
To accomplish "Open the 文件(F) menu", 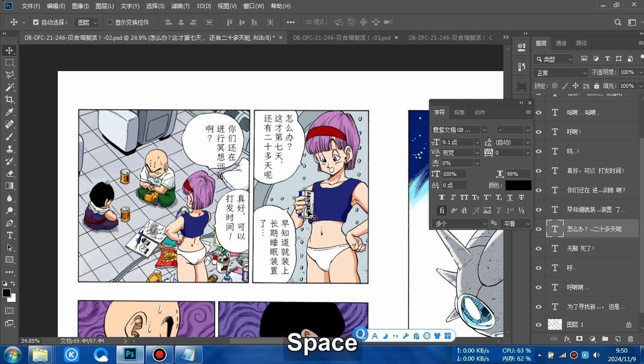I will tap(31, 6).
